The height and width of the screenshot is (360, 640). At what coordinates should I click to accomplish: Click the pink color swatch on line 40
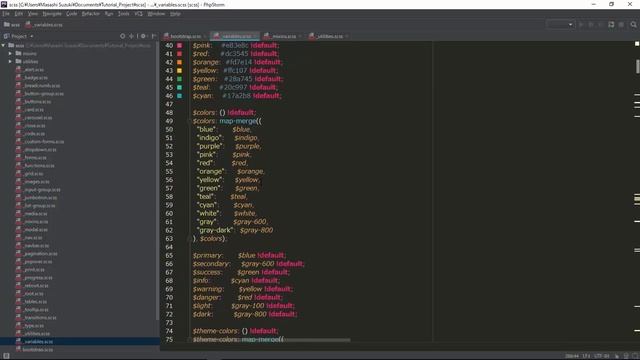(x=180, y=45)
